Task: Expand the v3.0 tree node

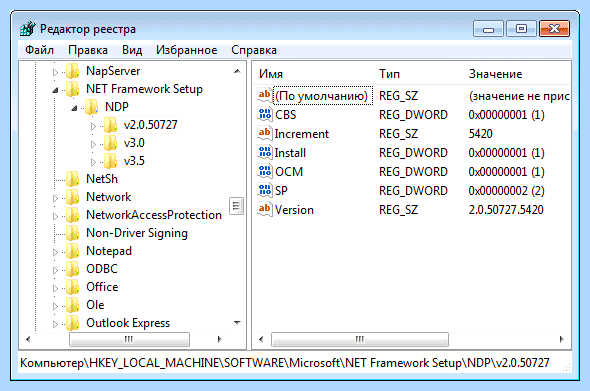Action: click(x=93, y=144)
